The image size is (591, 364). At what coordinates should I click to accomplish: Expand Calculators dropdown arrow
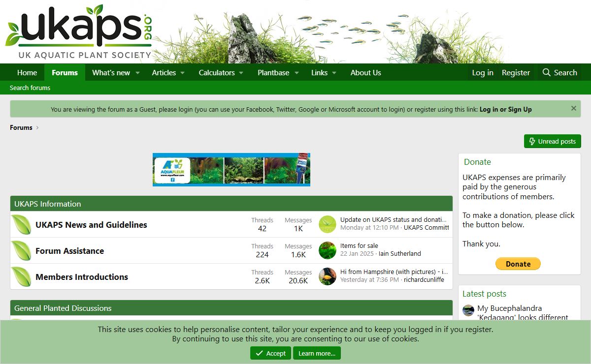pos(241,73)
